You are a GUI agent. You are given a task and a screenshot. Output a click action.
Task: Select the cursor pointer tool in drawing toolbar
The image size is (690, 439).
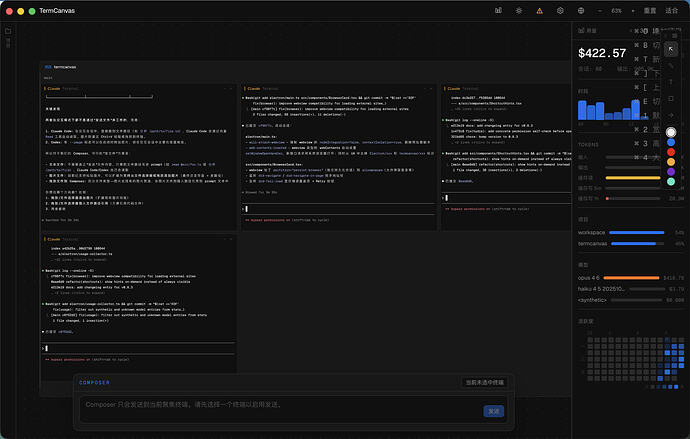[x=671, y=49]
